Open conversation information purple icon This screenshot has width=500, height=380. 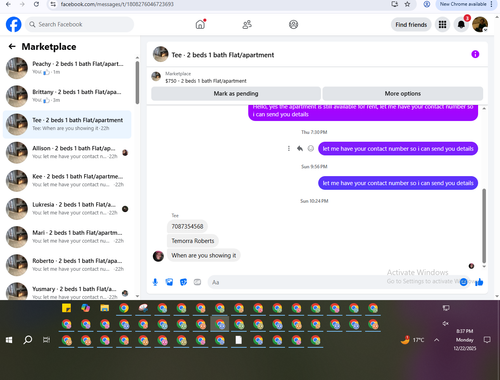[x=475, y=54]
